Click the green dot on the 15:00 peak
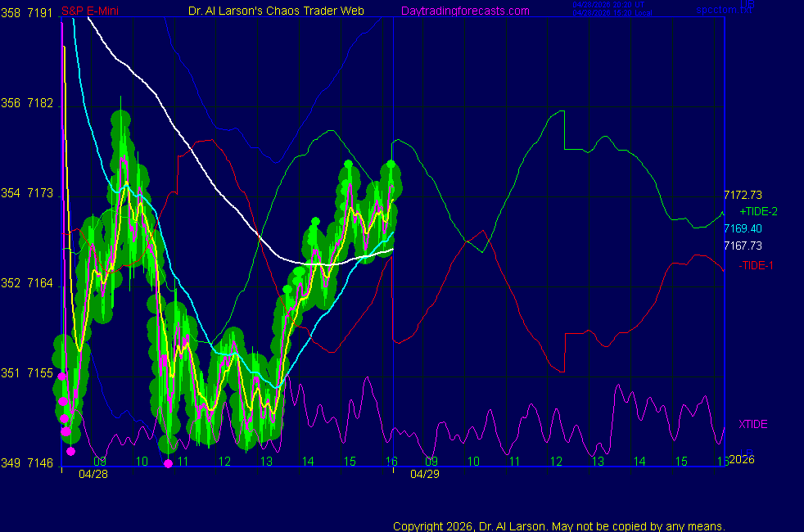 point(349,164)
